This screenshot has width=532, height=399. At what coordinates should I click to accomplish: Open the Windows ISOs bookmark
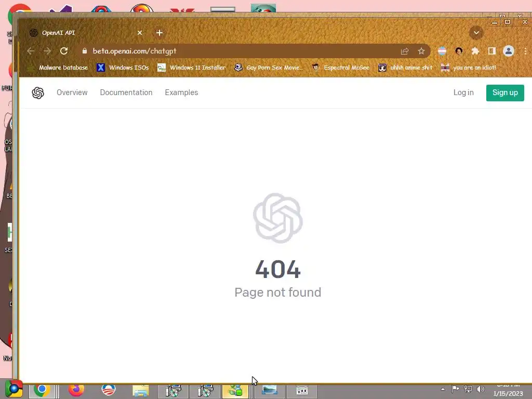(x=123, y=68)
